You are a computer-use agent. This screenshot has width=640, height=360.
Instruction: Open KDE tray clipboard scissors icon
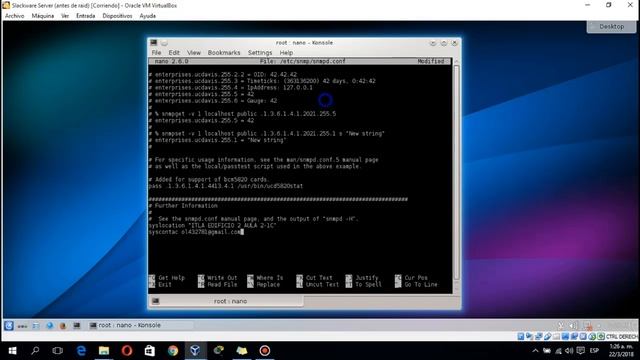click(x=561, y=325)
